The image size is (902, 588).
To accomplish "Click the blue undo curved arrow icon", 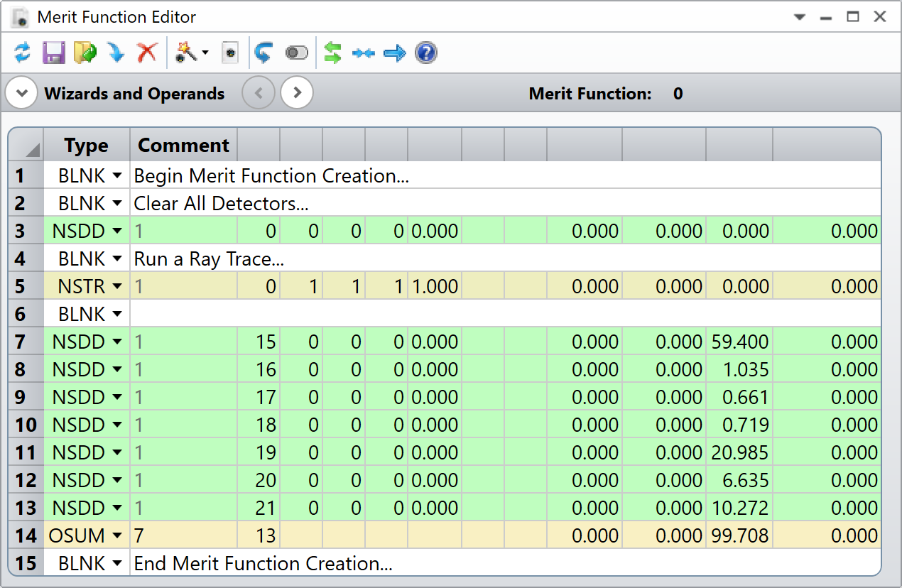I will click(x=263, y=53).
